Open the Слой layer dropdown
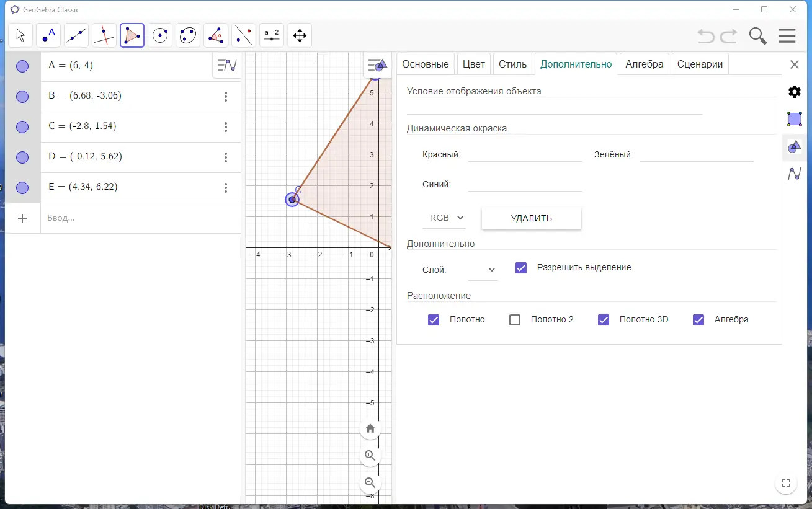Viewport: 812px width, 509px height. (483, 270)
